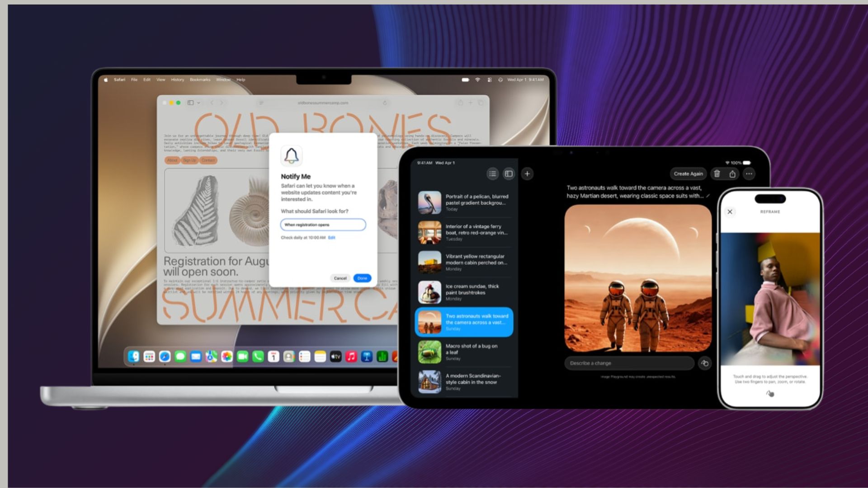The width and height of the screenshot is (868, 488).
Task: Open the Edit menu
Action: 147,80
